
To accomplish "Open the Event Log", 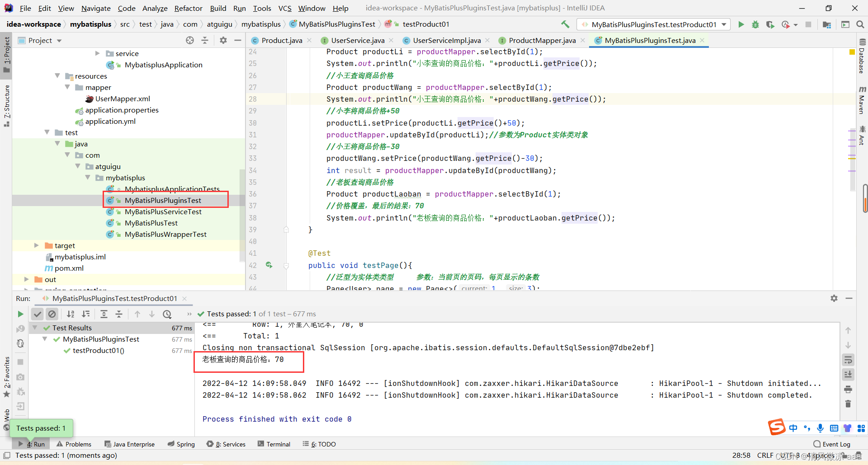I will coord(832,444).
